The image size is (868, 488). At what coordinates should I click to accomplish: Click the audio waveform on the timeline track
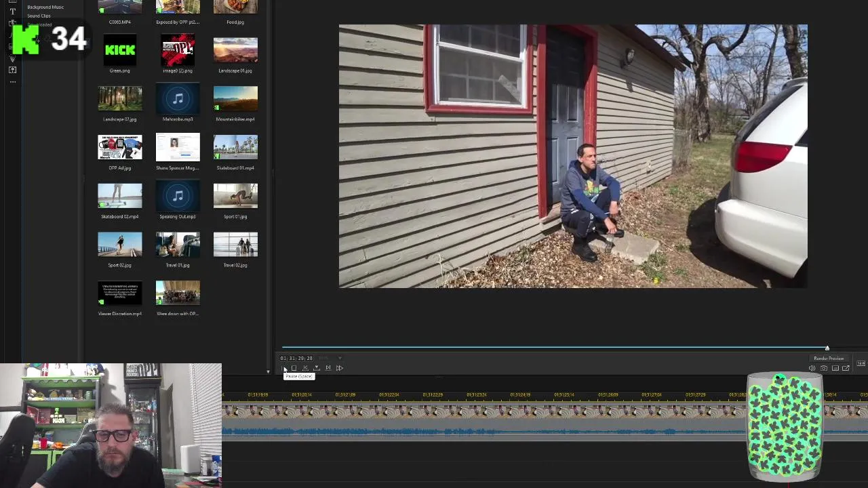(485, 431)
